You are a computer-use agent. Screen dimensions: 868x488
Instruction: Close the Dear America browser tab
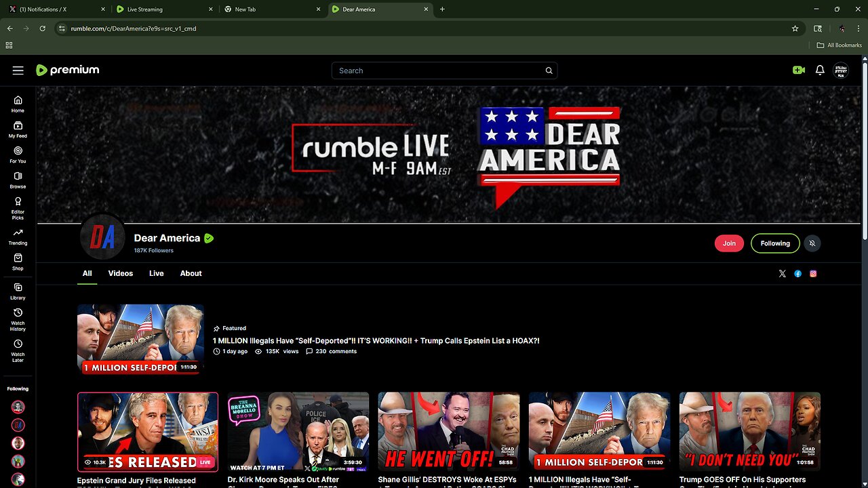click(426, 9)
